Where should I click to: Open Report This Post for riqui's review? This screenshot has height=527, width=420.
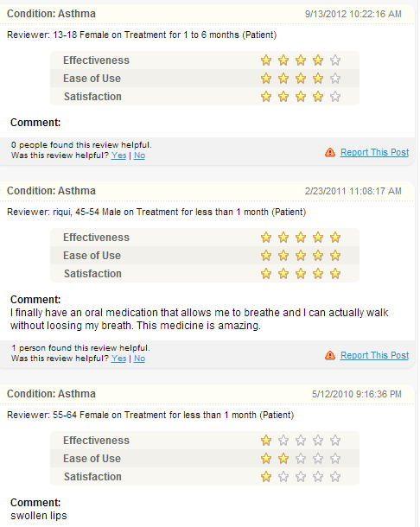point(374,355)
